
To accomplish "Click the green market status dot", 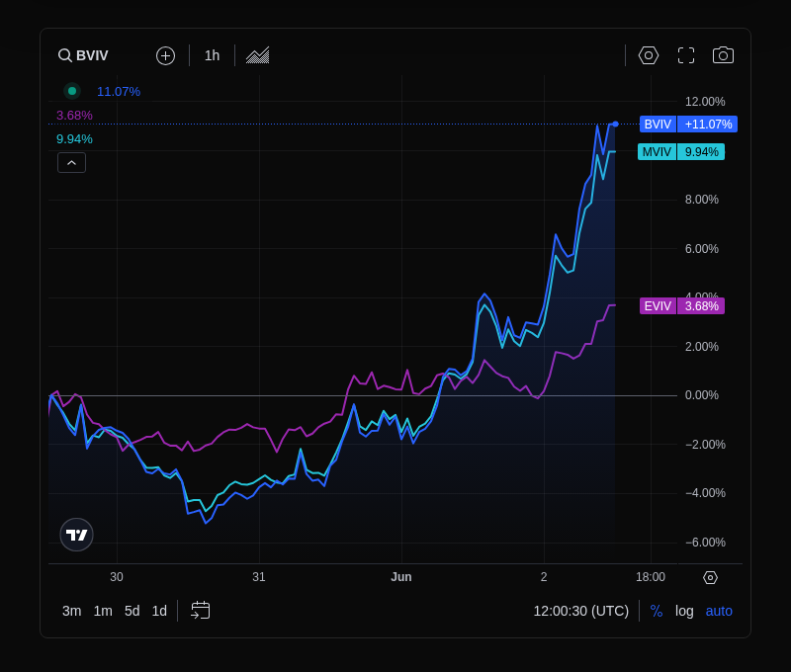I will point(72,91).
